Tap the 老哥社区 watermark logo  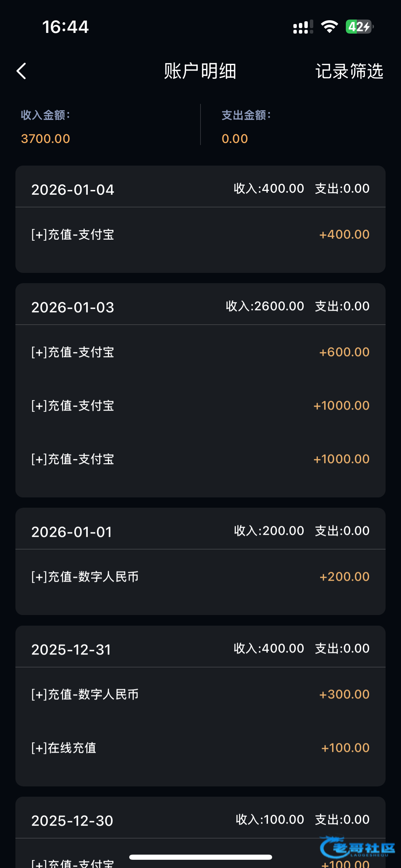pos(357,847)
